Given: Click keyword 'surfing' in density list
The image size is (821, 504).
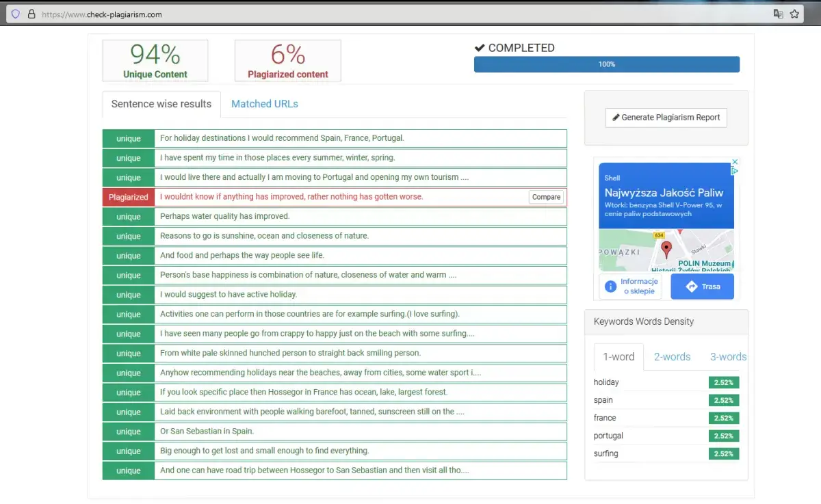Looking at the screenshot, I should [606, 454].
